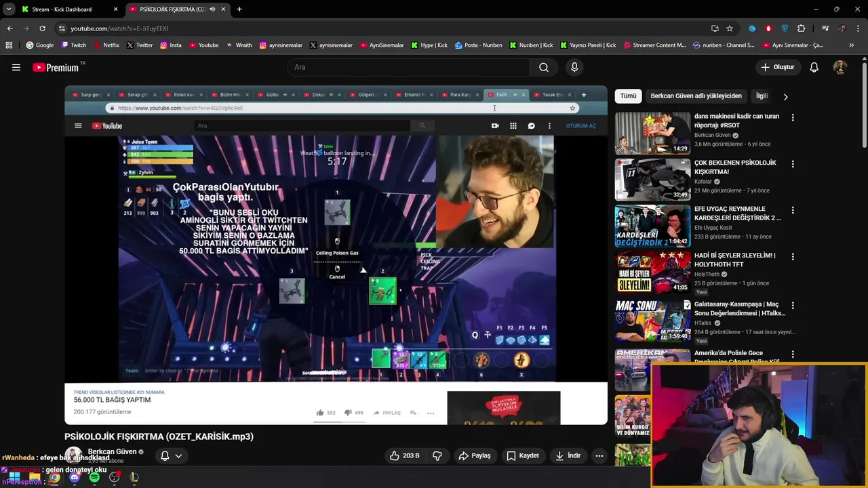Click the YouTube Premium logo

pyautogui.click(x=58, y=67)
